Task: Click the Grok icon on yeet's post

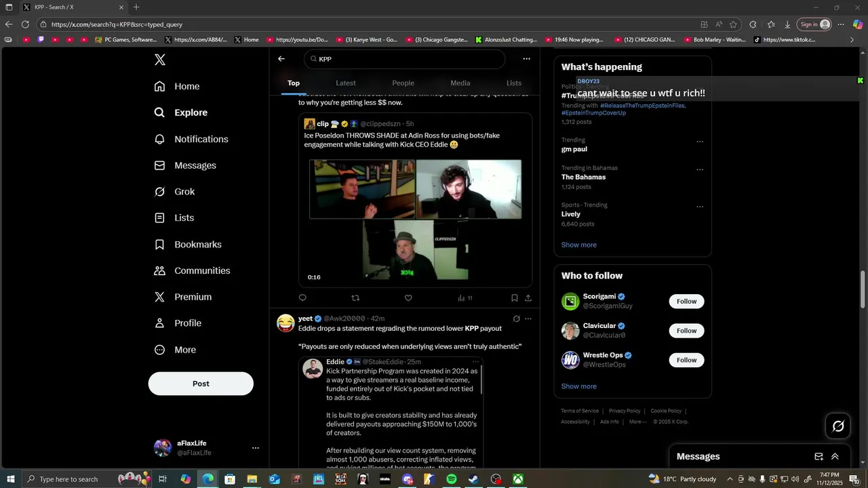Action: coord(516,319)
